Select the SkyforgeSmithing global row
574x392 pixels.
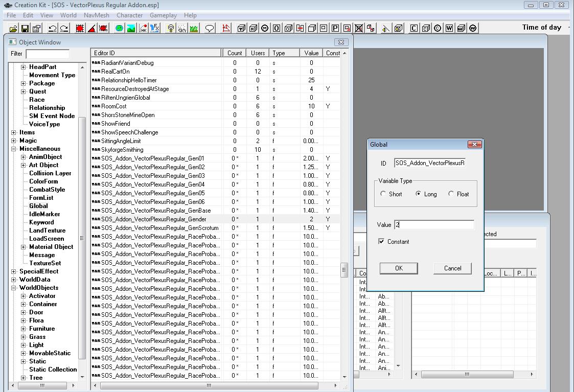tap(215, 150)
